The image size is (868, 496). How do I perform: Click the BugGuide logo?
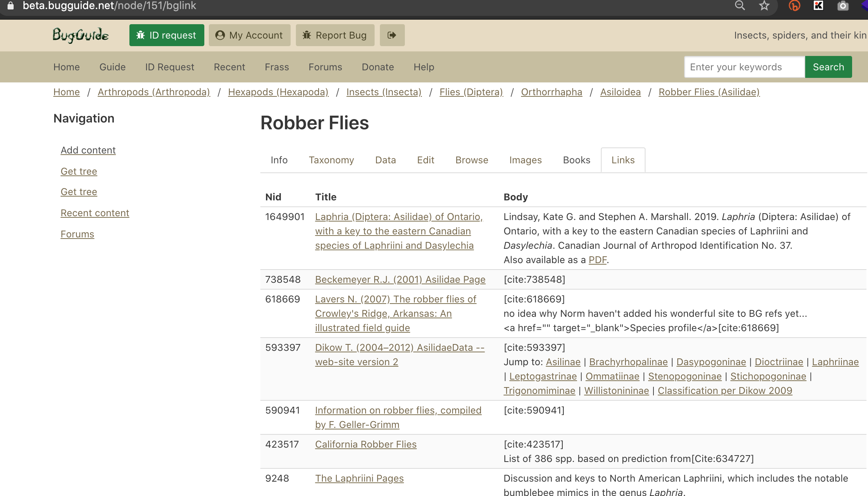tap(80, 35)
